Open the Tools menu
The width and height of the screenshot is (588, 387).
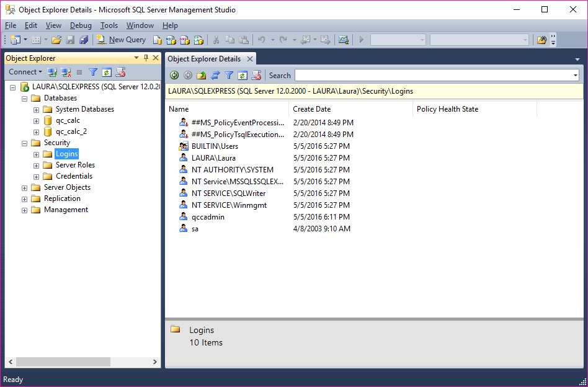(109, 25)
